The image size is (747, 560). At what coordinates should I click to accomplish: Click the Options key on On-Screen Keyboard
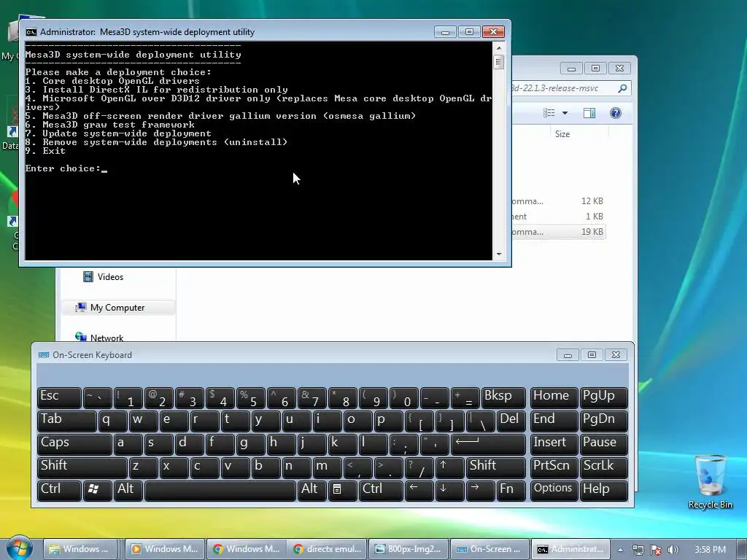(x=554, y=491)
